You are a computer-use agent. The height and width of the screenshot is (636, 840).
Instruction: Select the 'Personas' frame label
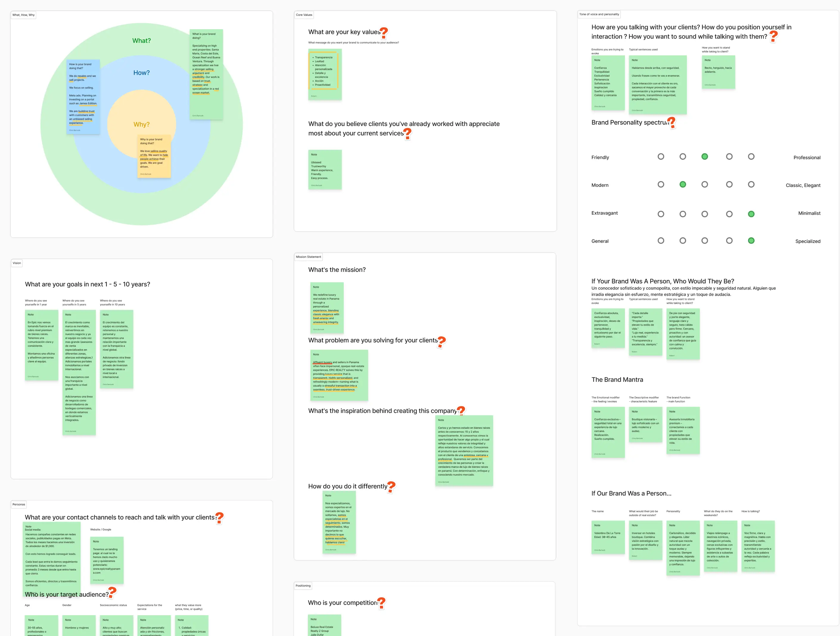pyautogui.click(x=18, y=505)
